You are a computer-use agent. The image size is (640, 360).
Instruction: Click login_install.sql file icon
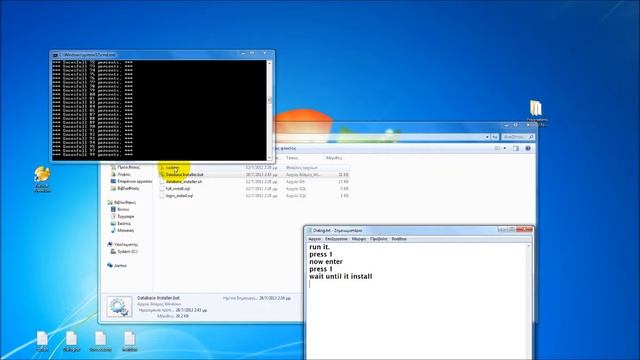(162, 196)
